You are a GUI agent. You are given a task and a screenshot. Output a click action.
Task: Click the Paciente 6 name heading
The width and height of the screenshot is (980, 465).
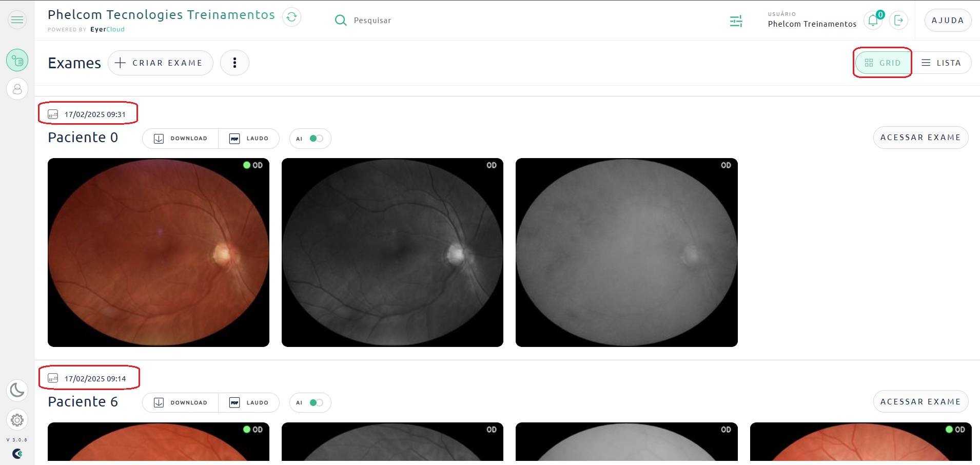click(83, 401)
